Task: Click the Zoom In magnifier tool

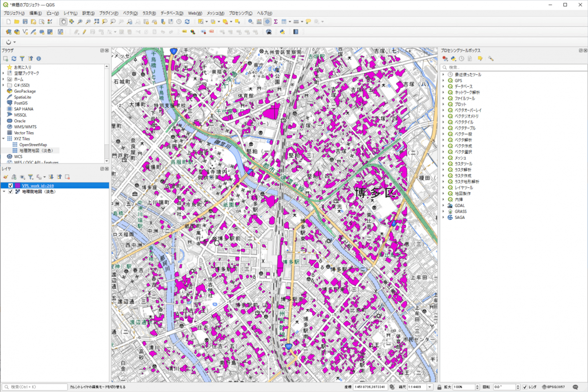Action: point(80,22)
